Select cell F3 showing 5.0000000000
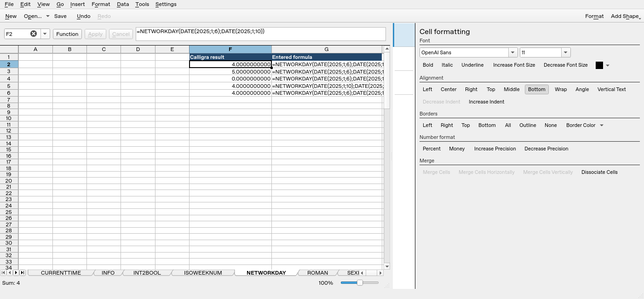This screenshot has width=644, height=299. (x=230, y=72)
